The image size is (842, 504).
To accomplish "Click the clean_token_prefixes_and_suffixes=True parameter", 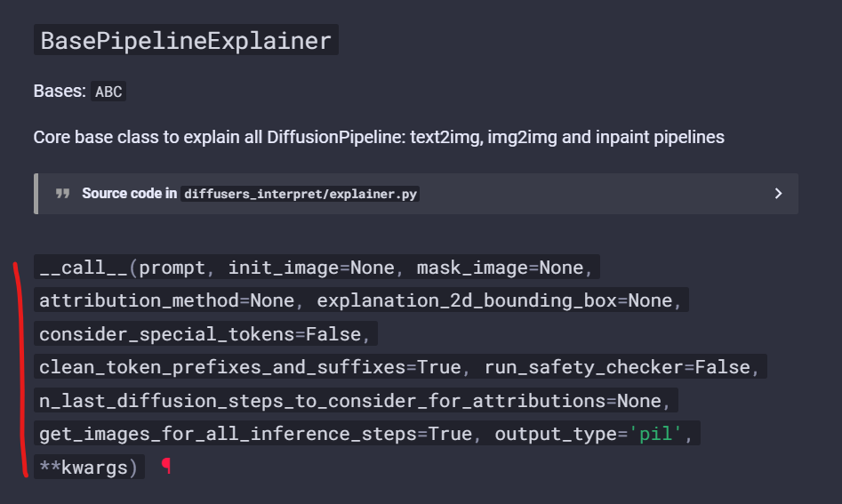I will pos(250,368).
